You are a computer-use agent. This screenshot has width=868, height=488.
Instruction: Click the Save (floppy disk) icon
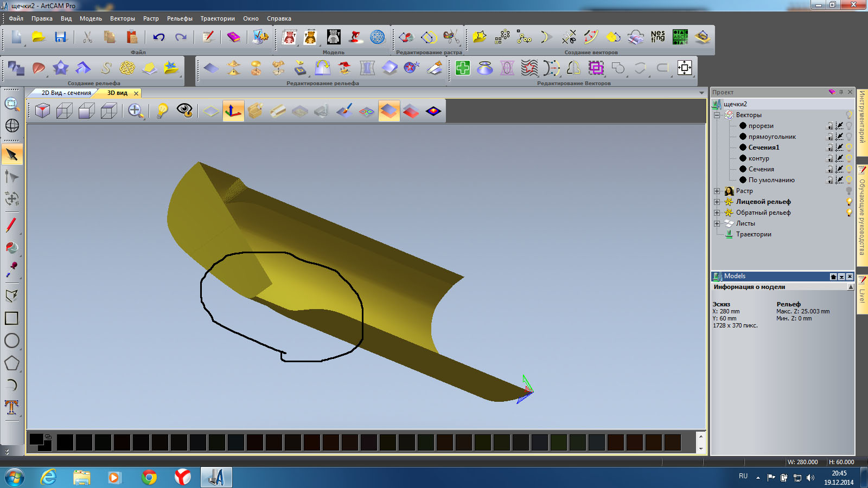(x=60, y=37)
